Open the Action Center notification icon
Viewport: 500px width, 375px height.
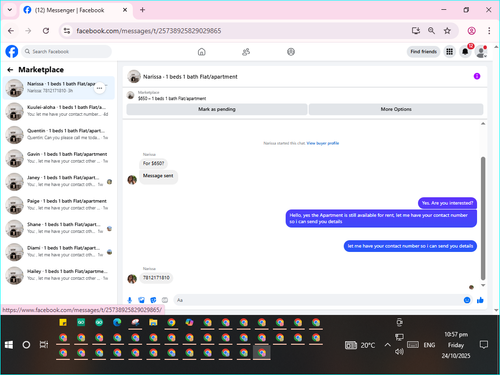(484, 345)
